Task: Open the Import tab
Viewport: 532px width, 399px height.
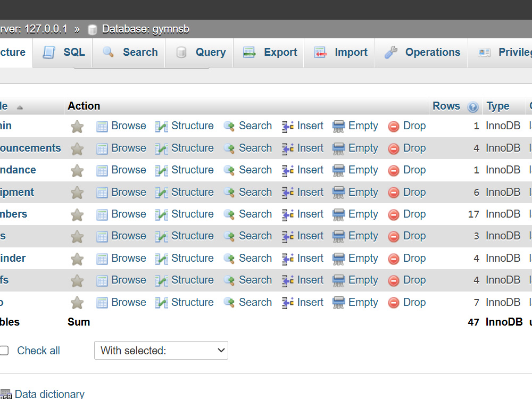Action: pyautogui.click(x=340, y=52)
